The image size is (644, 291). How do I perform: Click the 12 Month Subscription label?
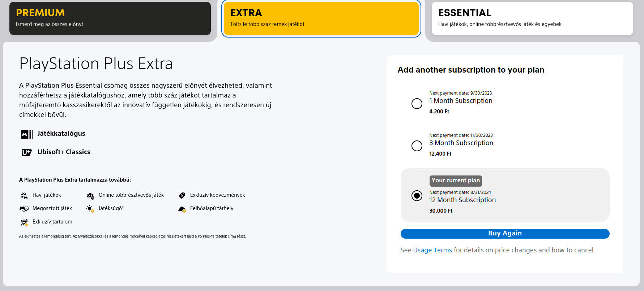coord(462,200)
